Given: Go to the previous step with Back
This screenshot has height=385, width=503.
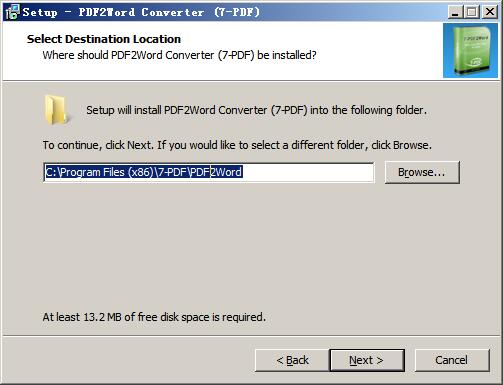Looking at the screenshot, I should 292,360.
